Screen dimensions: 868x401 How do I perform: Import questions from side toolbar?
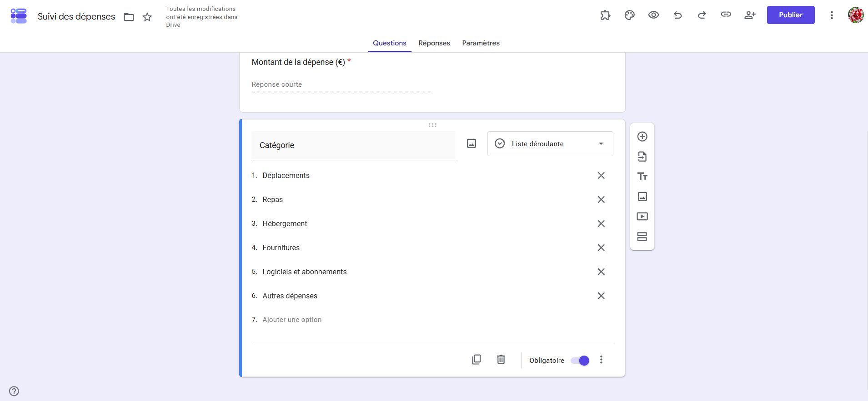642,157
